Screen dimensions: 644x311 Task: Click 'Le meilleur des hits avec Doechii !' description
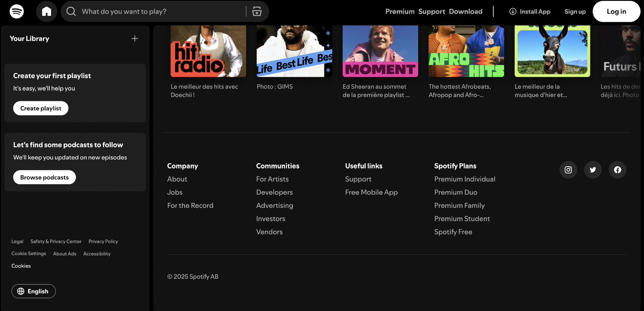click(x=204, y=91)
